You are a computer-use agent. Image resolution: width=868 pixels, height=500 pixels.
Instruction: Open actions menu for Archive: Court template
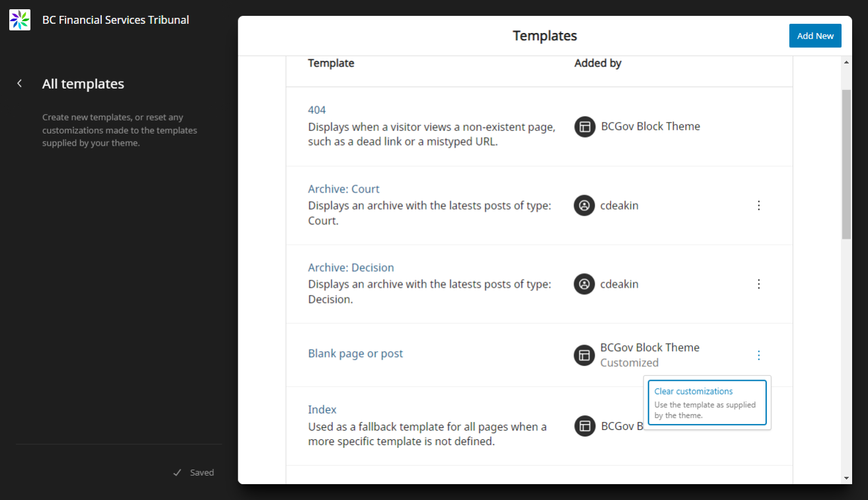click(x=759, y=205)
